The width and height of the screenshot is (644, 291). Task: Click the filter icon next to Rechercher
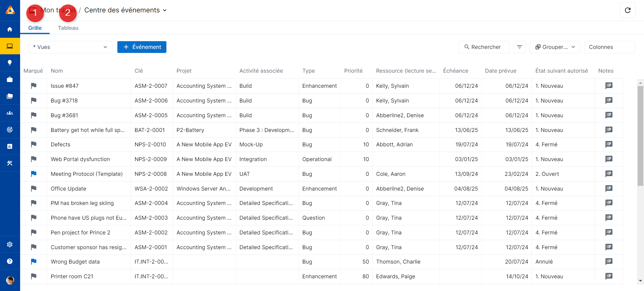tap(519, 47)
